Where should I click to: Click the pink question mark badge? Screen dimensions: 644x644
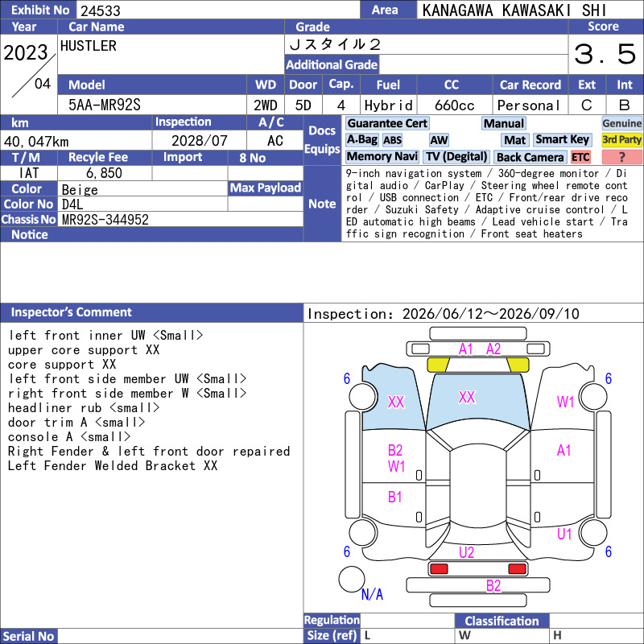pyautogui.click(x=621, y=157)
